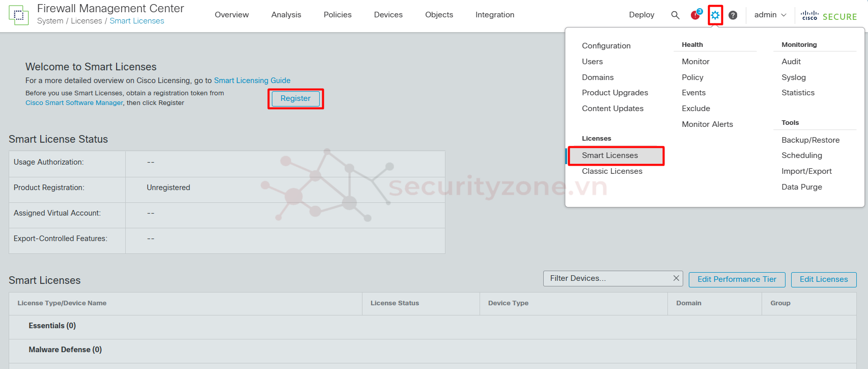The height and width of the screenshot is (369, 868).
Task: Open Cisco Smart Software Manager link
Action: pos(74,103)
